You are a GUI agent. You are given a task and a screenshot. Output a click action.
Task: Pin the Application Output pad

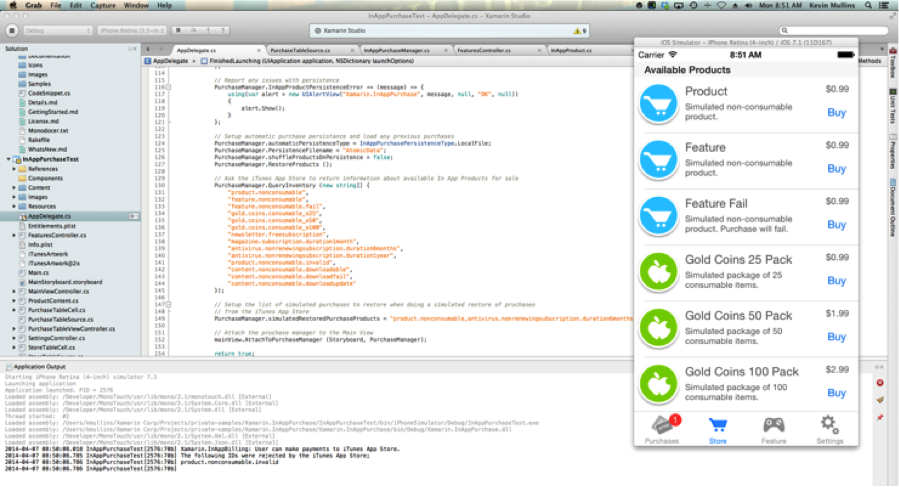880,418
